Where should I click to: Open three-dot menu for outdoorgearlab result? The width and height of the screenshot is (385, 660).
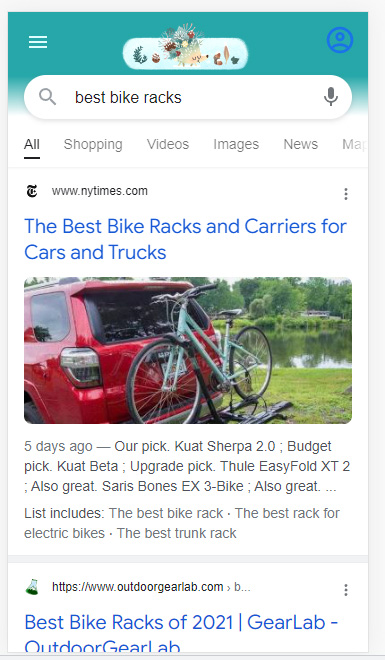click(346, 590)
